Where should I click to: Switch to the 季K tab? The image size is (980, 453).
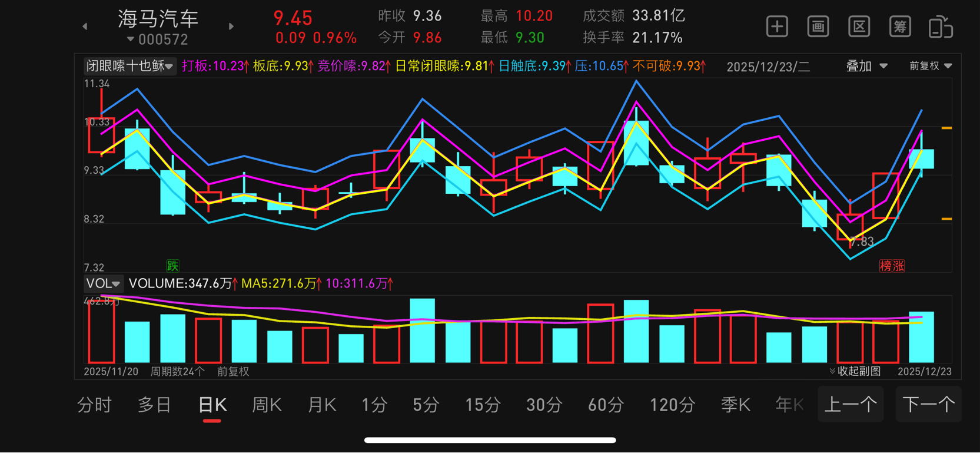pyautogui.click(x=736, y=405)
